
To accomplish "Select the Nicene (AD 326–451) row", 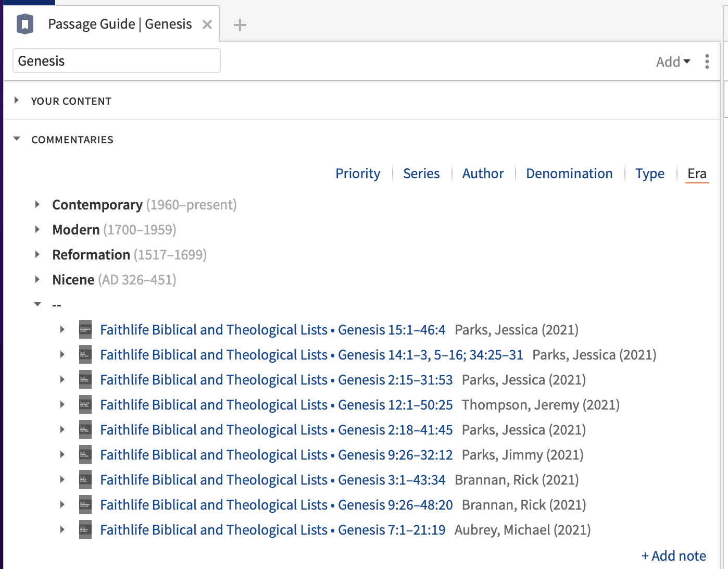I will pos(114,280).
